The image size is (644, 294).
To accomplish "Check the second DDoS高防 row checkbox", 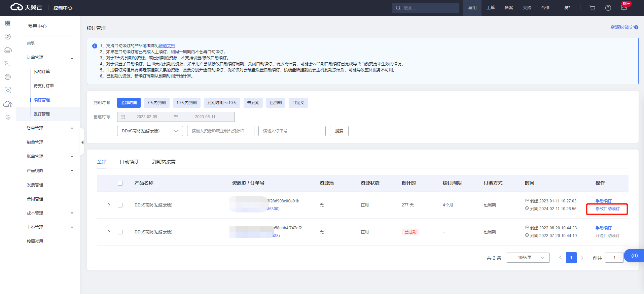I will (x=120, y=232).
